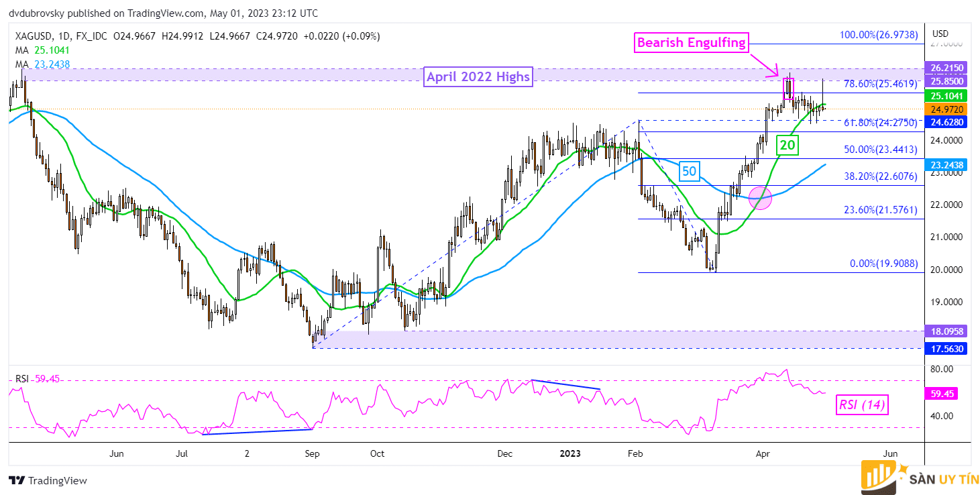The width and height of the screenshot is (980, 495).
Task: Click the pink circle marking the MA crossover
Action: [760, 197]
